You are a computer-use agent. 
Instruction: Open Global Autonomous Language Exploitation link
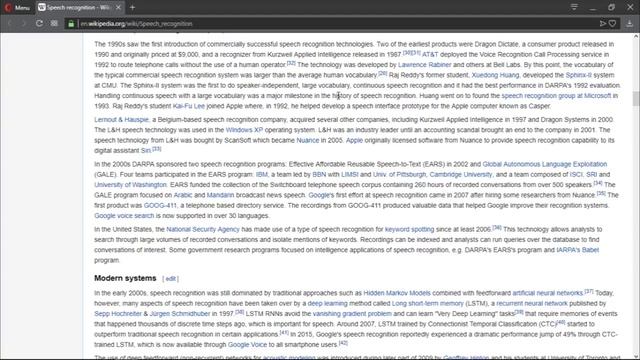coord(544,164)
